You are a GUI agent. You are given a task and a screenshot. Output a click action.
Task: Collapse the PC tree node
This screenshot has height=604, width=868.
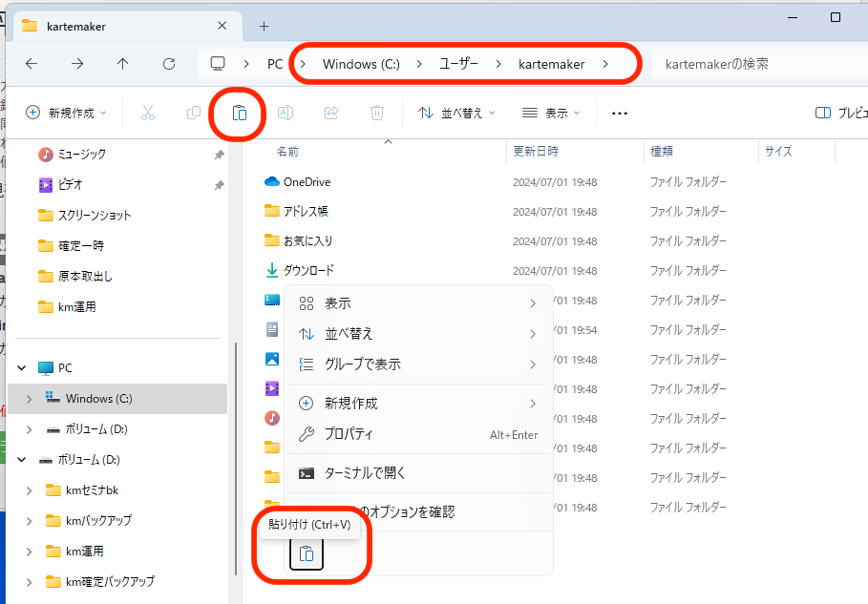[x=21, y=368]
